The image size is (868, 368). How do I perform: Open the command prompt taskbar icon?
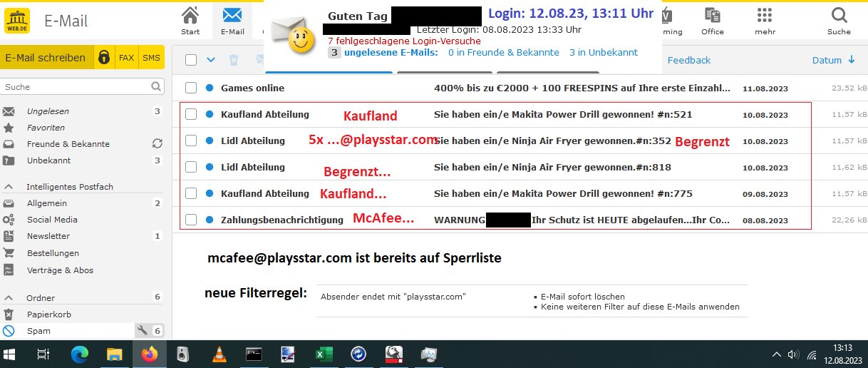click(254, 354)
